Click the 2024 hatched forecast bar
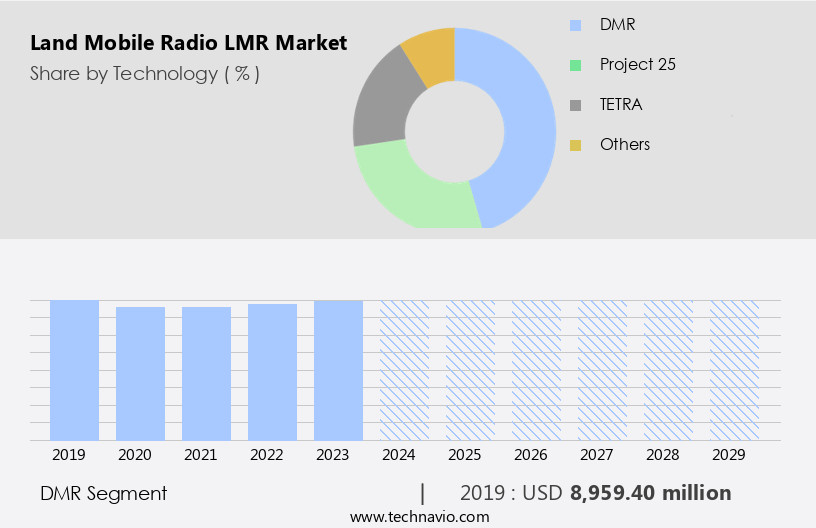Screen dimensions: 816x528 click(x=404, y=370)
